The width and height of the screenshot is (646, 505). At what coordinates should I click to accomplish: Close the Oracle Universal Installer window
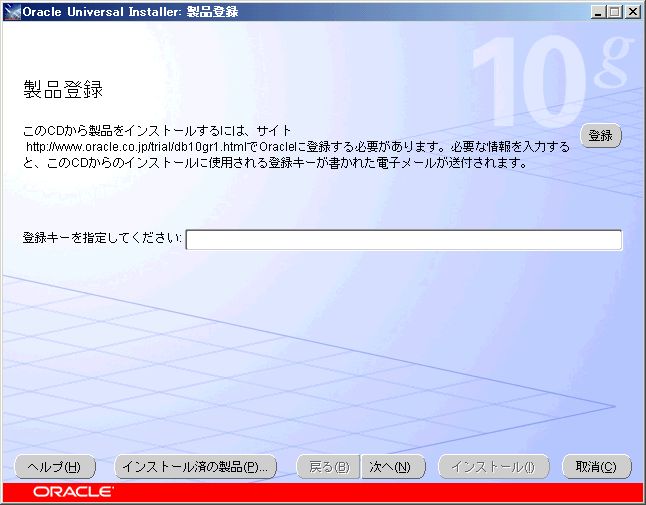(x=632, y=12)
